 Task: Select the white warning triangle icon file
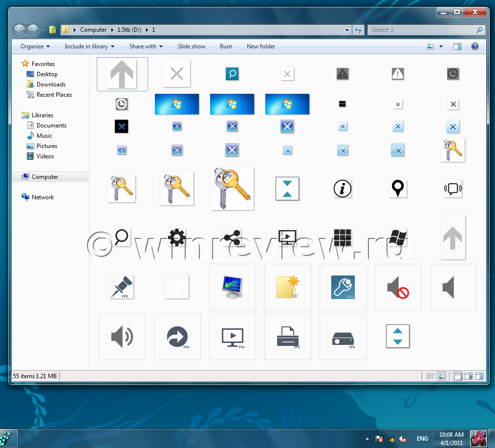point(398,74)
